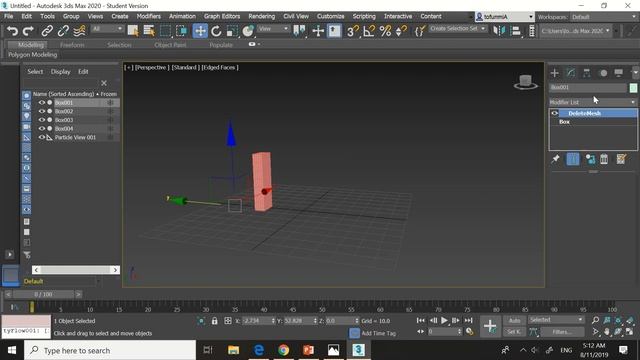Open the Hierarchy panel tab
Viewport: 640px width, 360px height.
(x=587, y=73)
